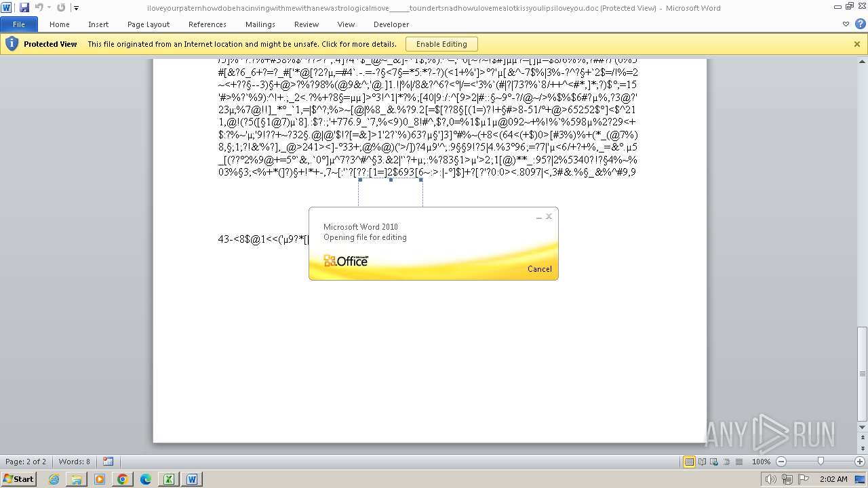The height and width of the screenshot is (488, 868).
Task: Open Excel from taskbar
Action: pyautogui.click(x=169, y=479)
